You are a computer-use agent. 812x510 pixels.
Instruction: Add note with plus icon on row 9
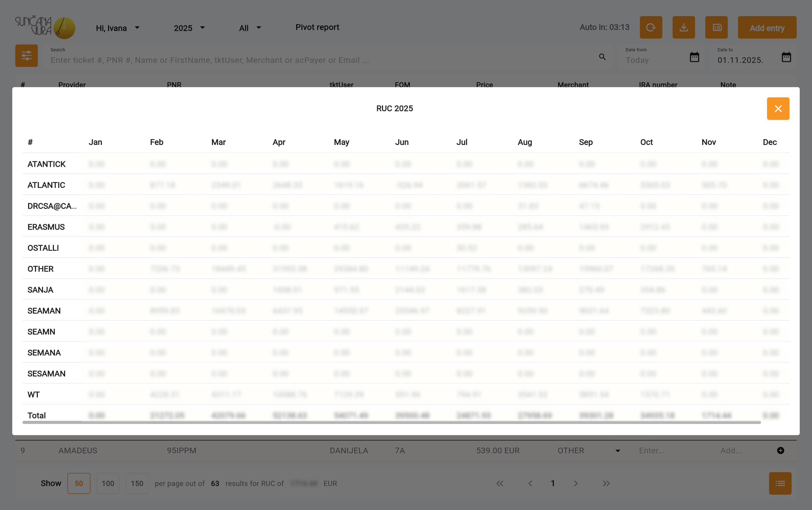[780, 451]
